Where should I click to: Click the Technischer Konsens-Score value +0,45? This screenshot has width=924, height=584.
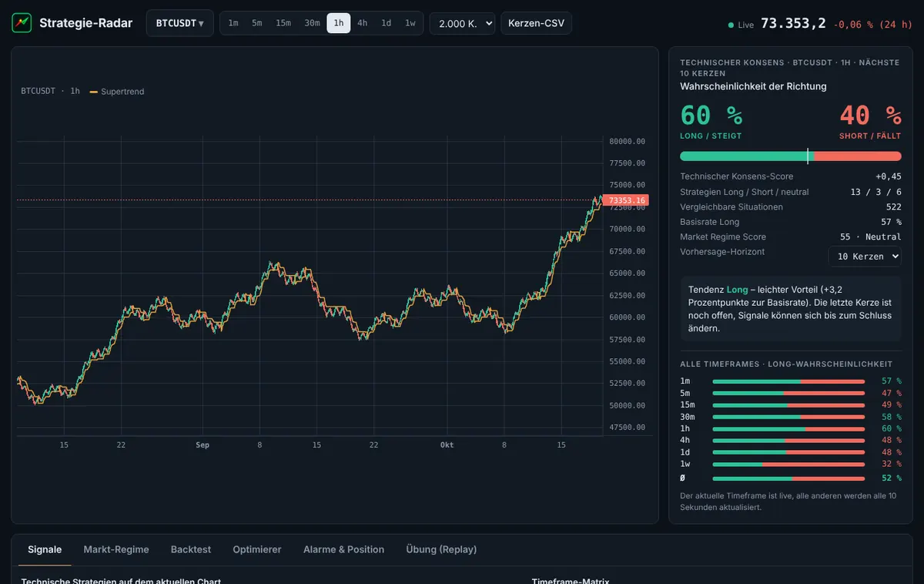coord(889,176)
